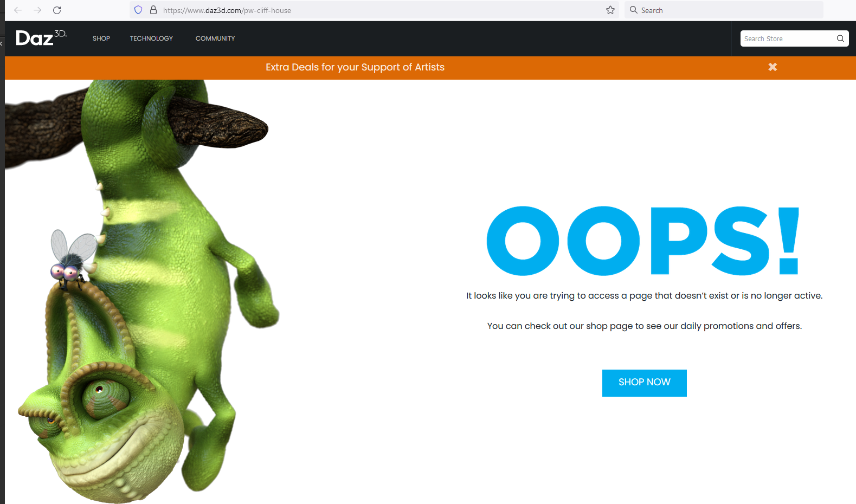Screen dimensions: 856x504
Task: Click the Daz 3D logo
Action: (41, 38)
